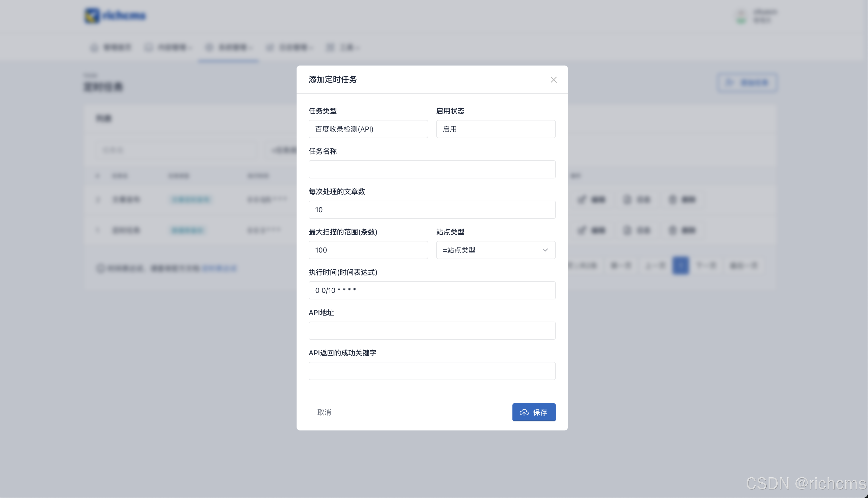Close the 添加定时任务 dialog with the X

tap(553, 80)
